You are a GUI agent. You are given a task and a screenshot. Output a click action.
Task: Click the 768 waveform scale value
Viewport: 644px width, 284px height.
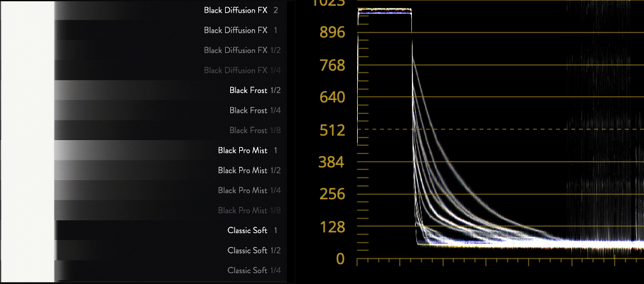[332, 65]
